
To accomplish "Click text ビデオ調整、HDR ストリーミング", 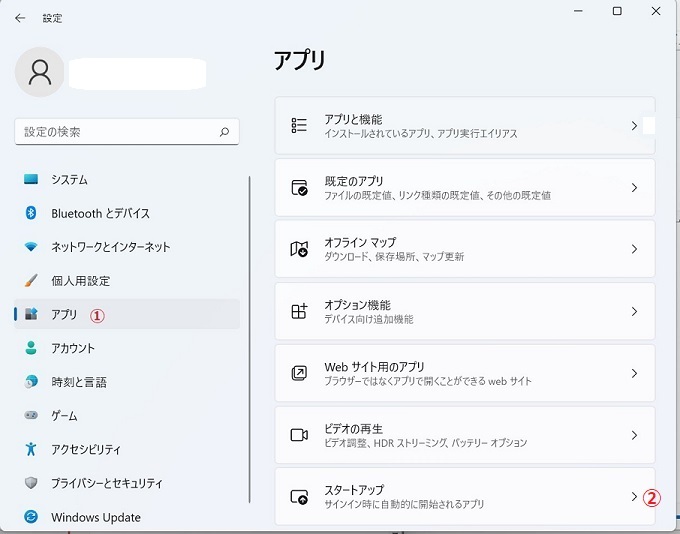I will (386, 443).
